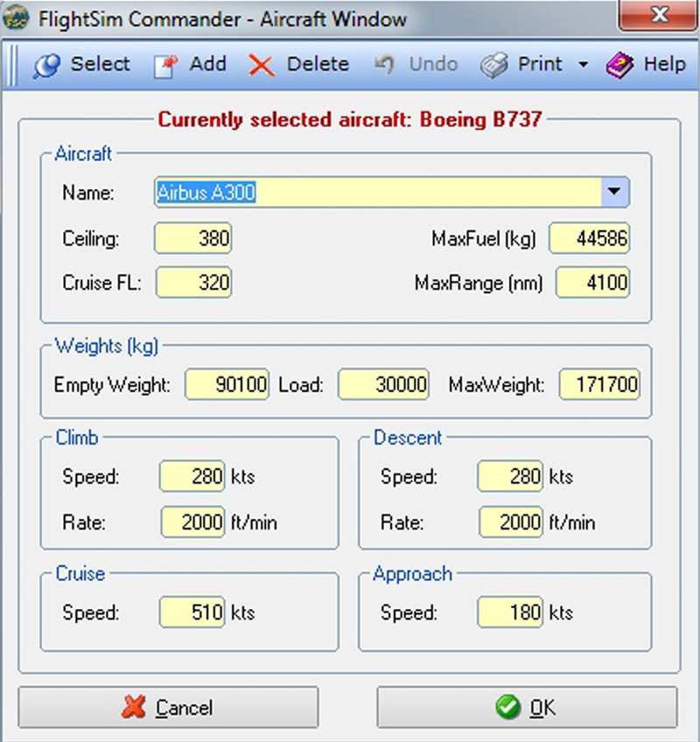This screenshot has width=700, height=742.
Task: Click the Empty Weight field 90100
Action: [x=227, y=384]
